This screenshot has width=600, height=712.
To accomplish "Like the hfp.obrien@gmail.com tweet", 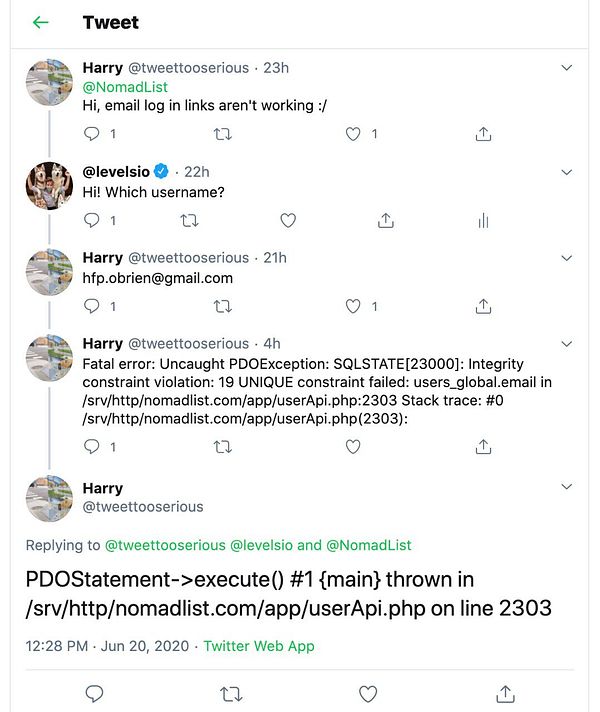I will pos(353,306).
